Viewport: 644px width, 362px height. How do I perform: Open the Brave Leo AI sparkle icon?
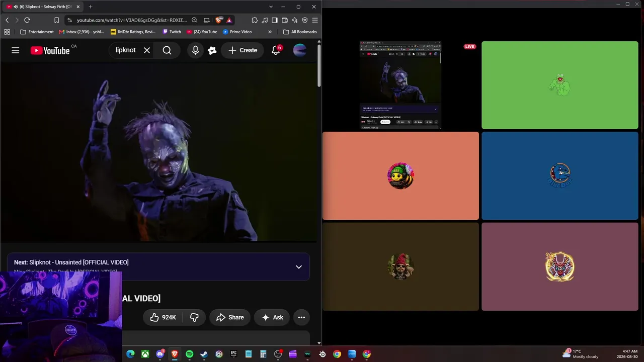click(295, 20)
